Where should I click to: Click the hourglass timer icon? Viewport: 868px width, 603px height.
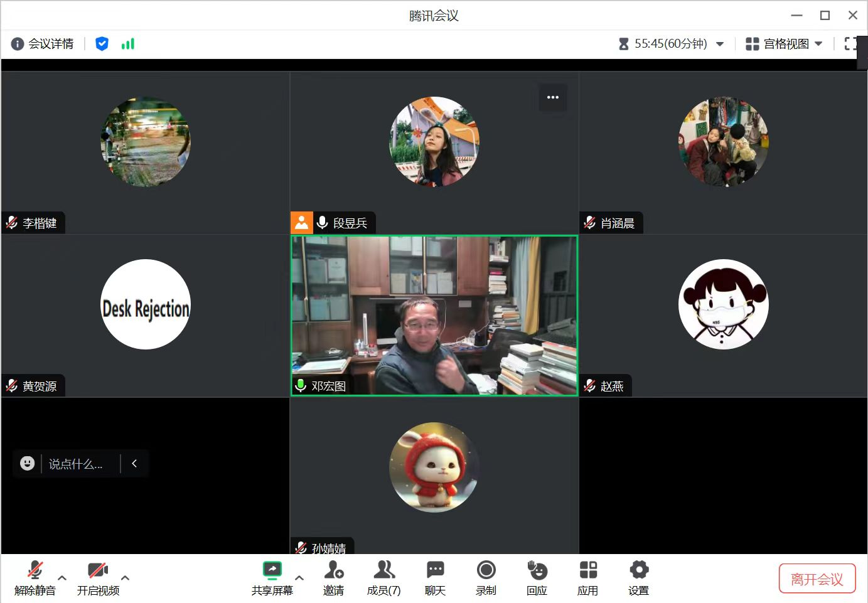[x=623, y=44]
